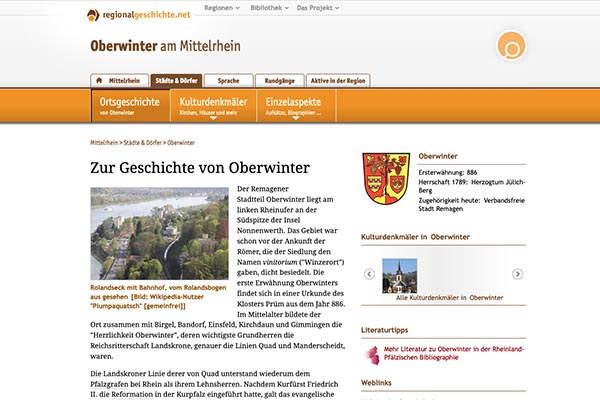Select Ortsgeschichte von Oberwinter section
This screenshot has height=400, width=600.
point(129,106)
